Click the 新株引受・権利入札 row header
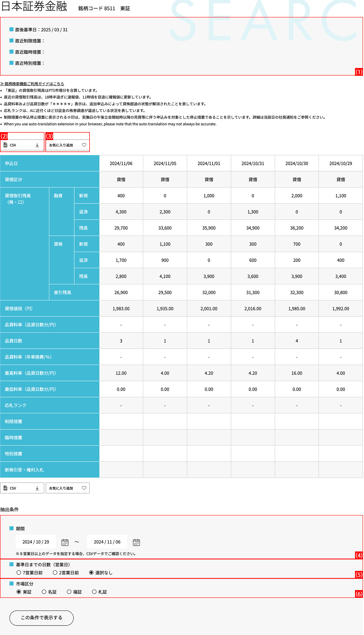The image size is (364, 635). pyautogui.click(x=50, y=470)
